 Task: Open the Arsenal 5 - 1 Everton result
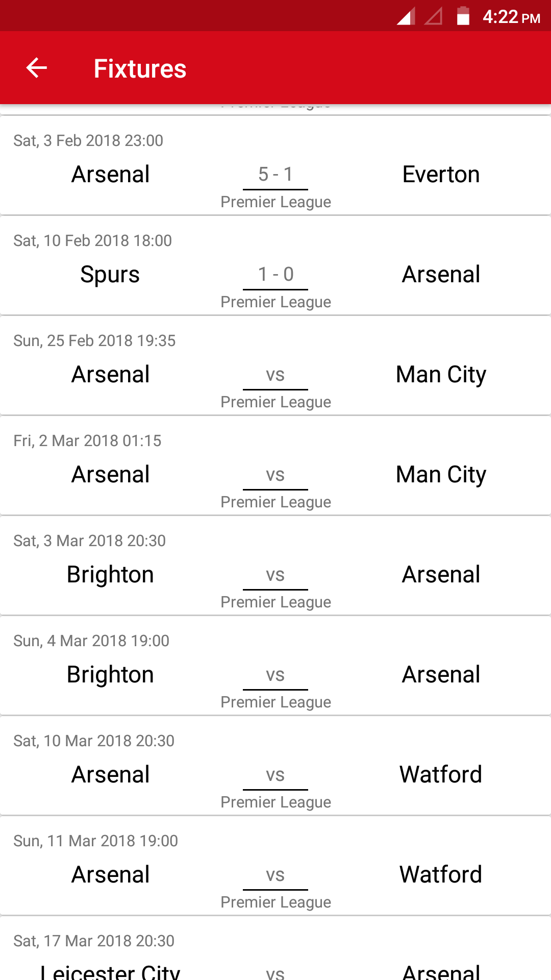tap(275, 175)
